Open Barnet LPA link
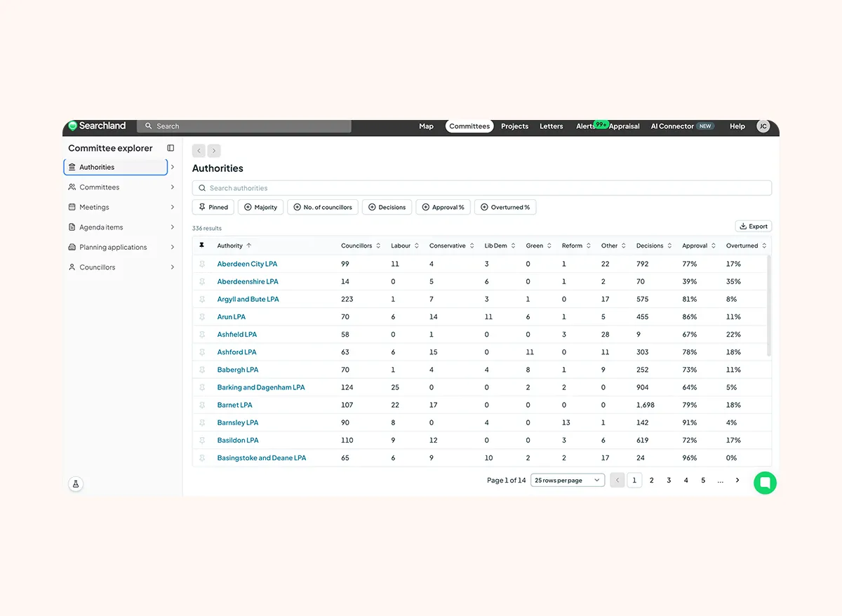 [x=234, y=405]
